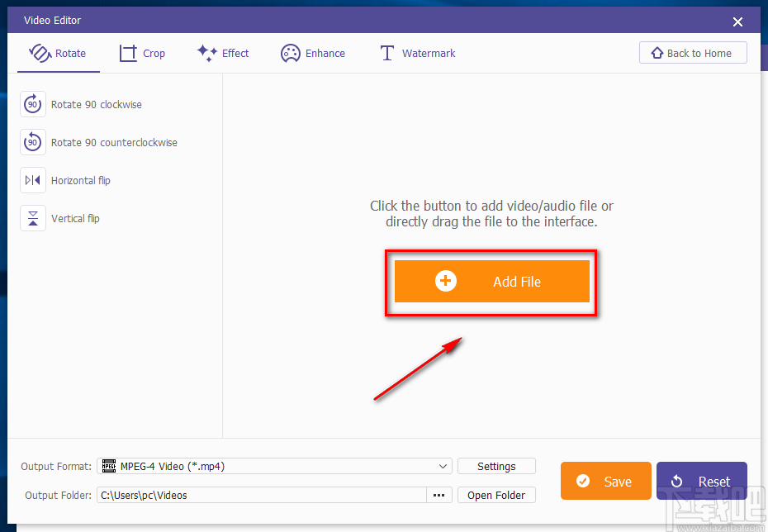768x532 pixels.
Task: Click the Output Folder path field
Action: click(x=262, y=496)
